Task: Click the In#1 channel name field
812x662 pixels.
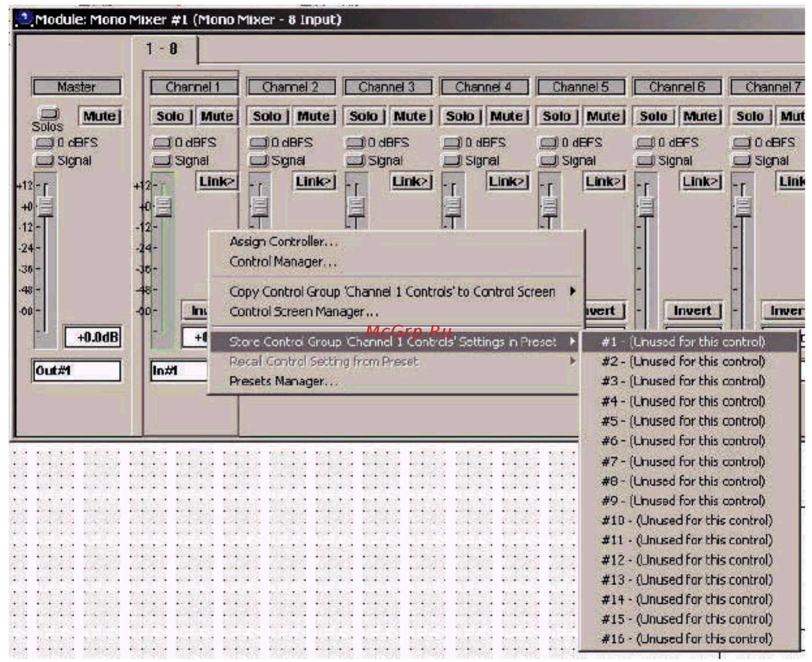Action: (x=179, y=371)
